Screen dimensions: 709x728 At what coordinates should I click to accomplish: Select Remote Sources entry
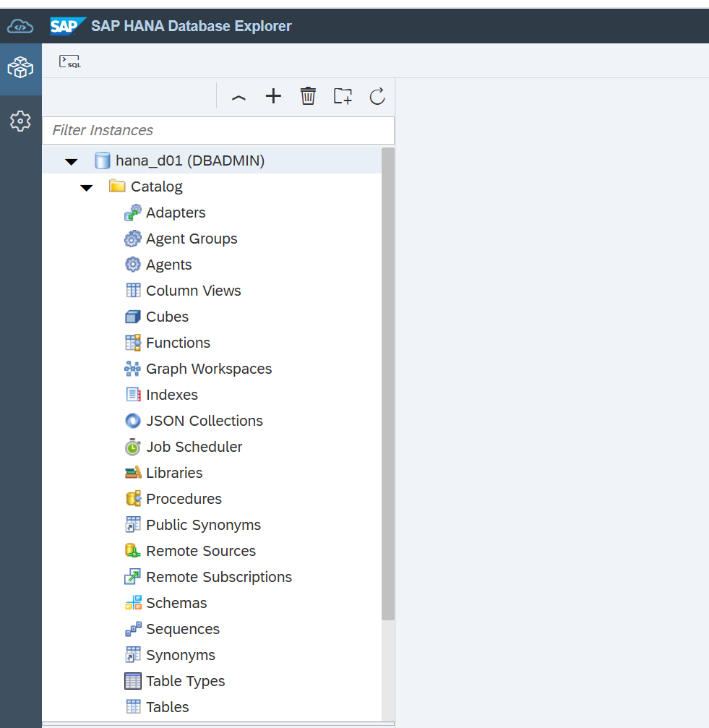pyautogui.click(x=200, y=551)
